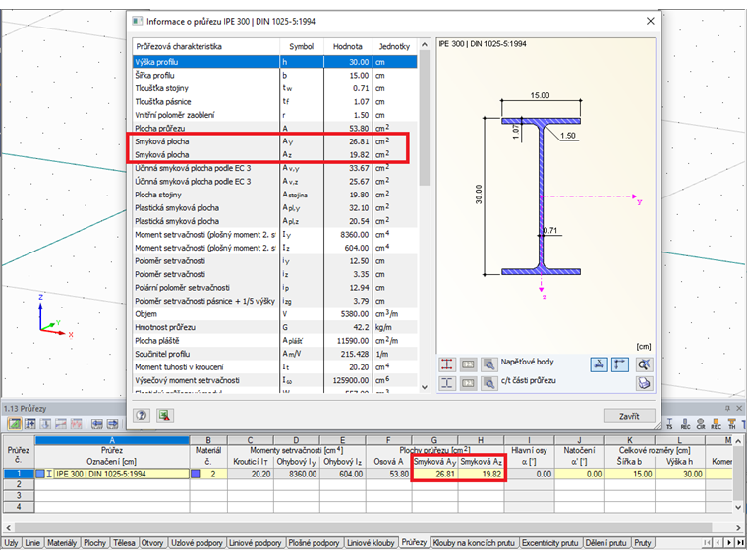Image resolution: width=747 pixels, height=560 pixels.
Task: Select the Plocha stojiny row
Action: pos(275,195)
